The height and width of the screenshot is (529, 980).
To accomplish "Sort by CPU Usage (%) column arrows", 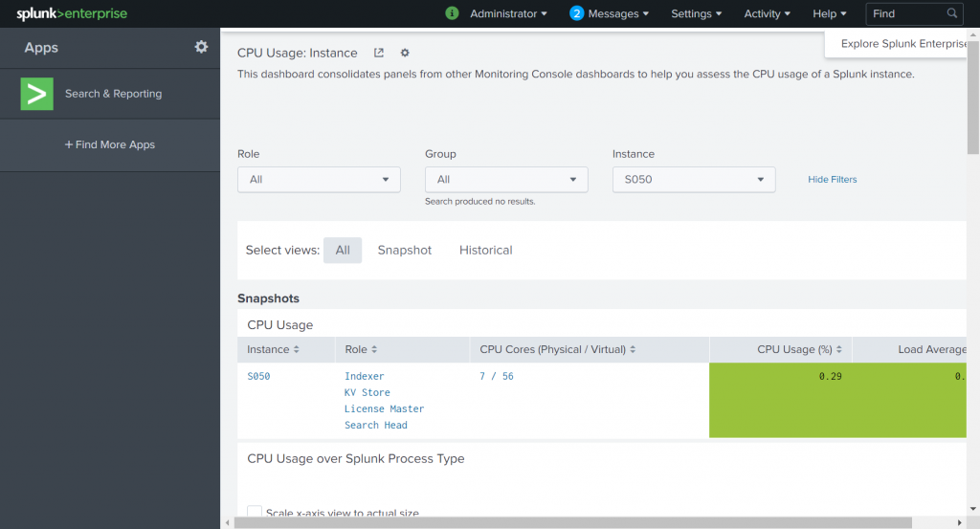I will click(x=838, y=350).
